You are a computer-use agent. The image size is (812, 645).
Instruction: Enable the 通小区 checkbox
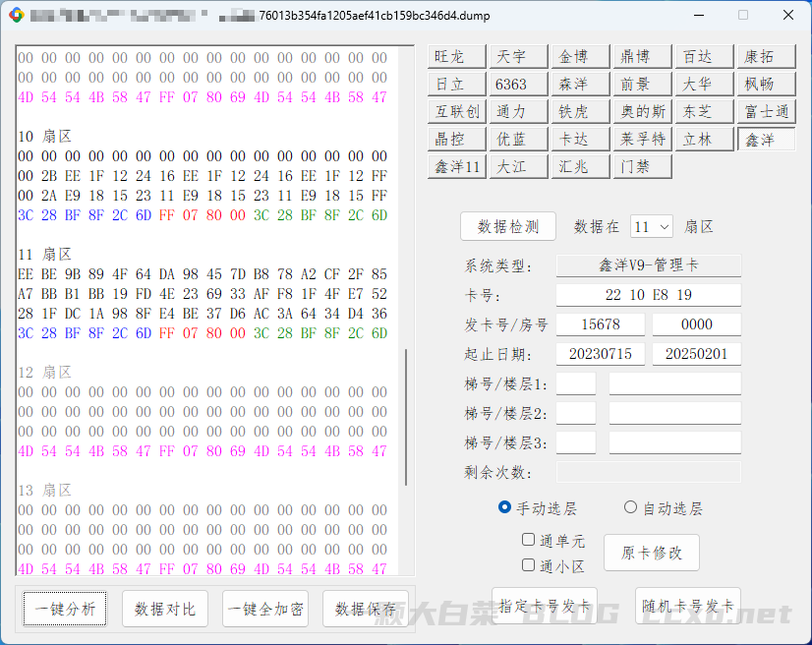[529, 565]
